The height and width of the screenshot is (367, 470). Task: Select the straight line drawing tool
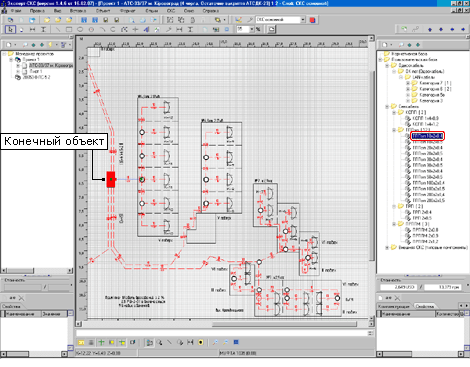[x=58, y=29]
